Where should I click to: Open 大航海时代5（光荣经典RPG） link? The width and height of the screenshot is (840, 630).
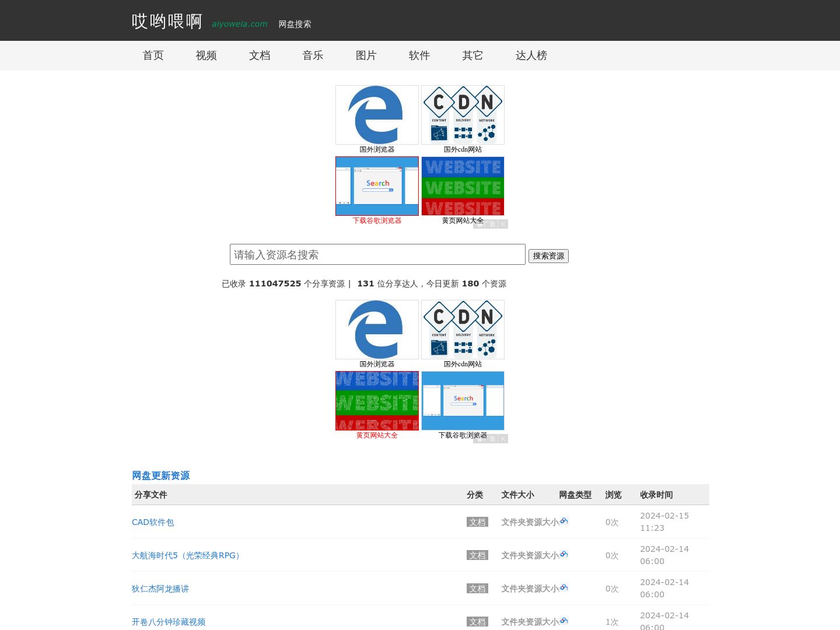point(187,555)
